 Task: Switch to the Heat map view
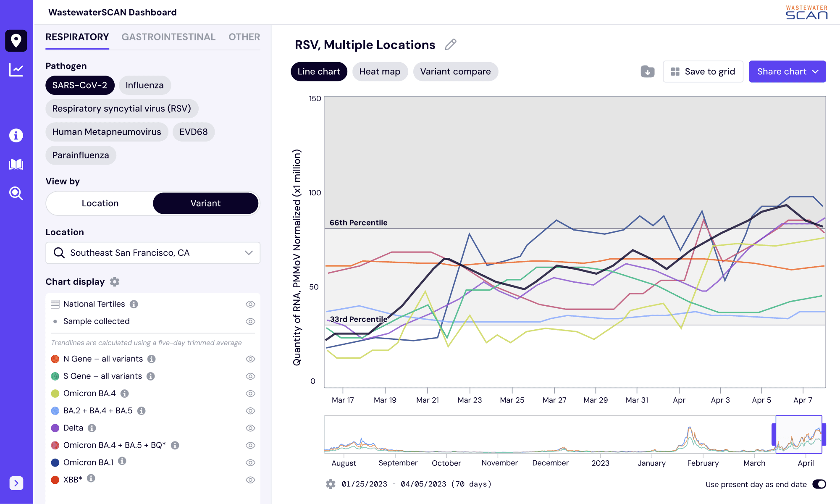(x=380, y=72)
